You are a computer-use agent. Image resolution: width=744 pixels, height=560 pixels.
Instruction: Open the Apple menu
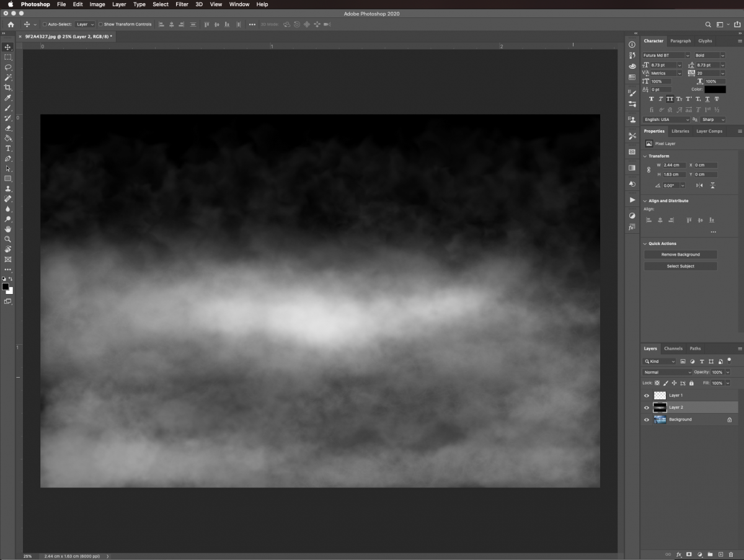(x=11, y=4)
